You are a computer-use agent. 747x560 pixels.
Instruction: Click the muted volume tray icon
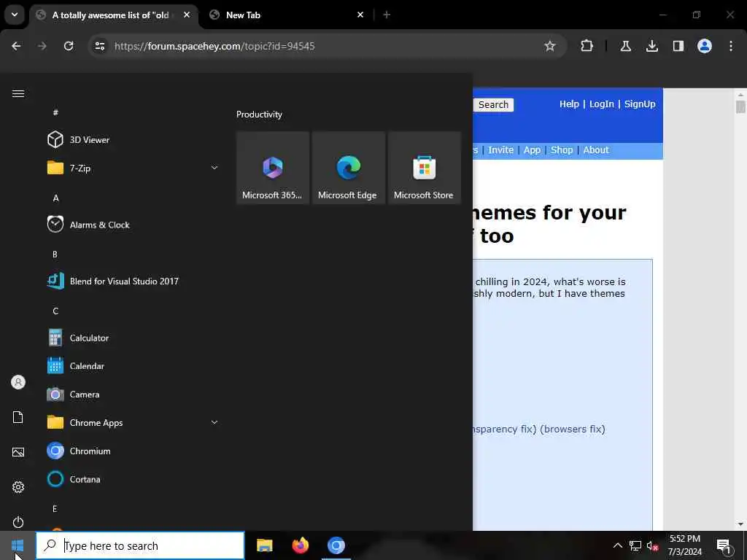[652, 545]
